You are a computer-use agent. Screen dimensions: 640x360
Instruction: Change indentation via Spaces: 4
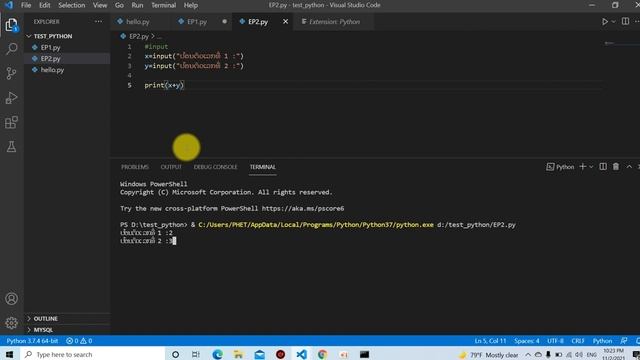pos(527,341)
